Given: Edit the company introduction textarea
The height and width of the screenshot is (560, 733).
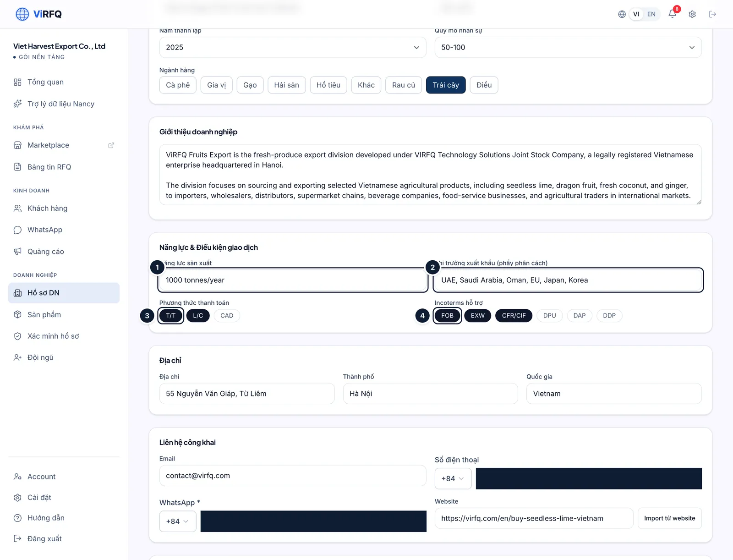Looking at the screenshot, I should [x=431, y=175].
